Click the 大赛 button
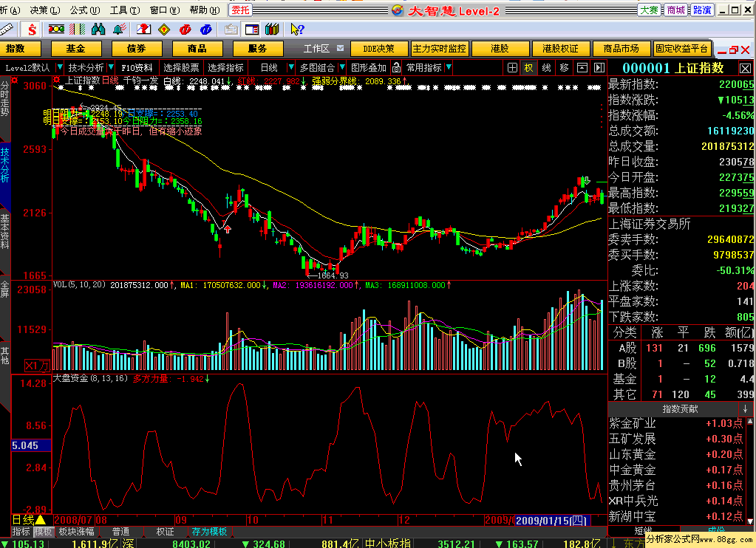The height and width of the screenshot is (548, 756). [649, 10]
